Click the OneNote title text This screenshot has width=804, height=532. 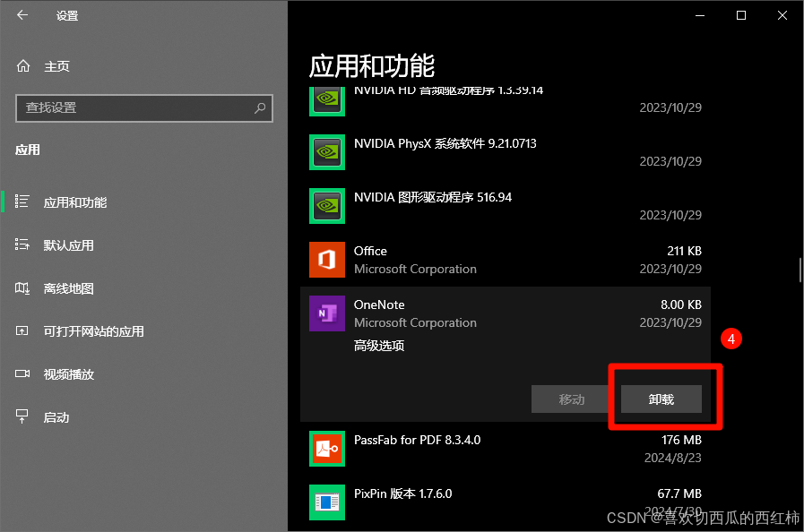[x=379, y=305]
